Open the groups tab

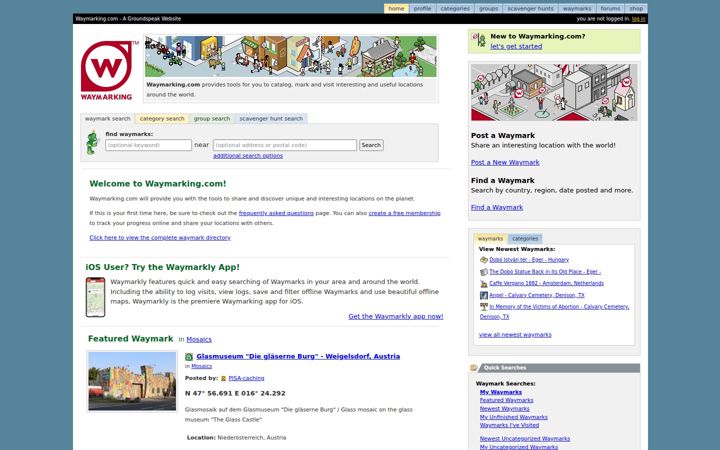tap(489, 8)
